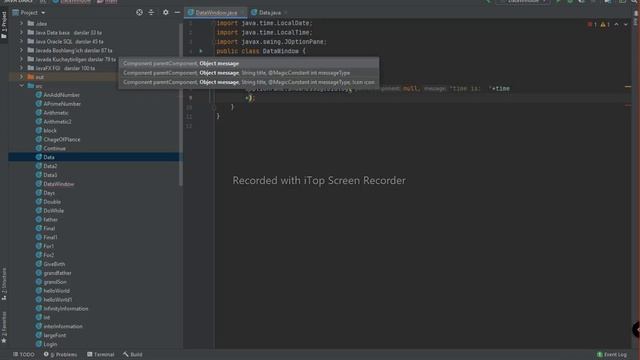Select the DoWhile class file
Viewport: 640px width, 360px height.
coord(49,211)
